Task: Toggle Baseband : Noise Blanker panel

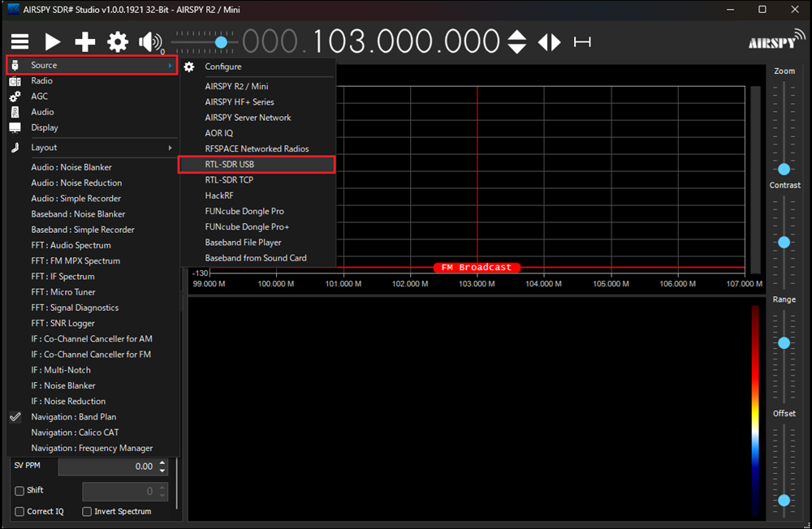Action: (x=93, y=213)
